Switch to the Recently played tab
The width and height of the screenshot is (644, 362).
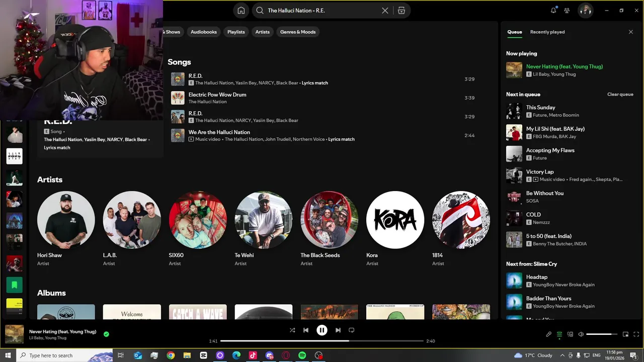(547, 32)
